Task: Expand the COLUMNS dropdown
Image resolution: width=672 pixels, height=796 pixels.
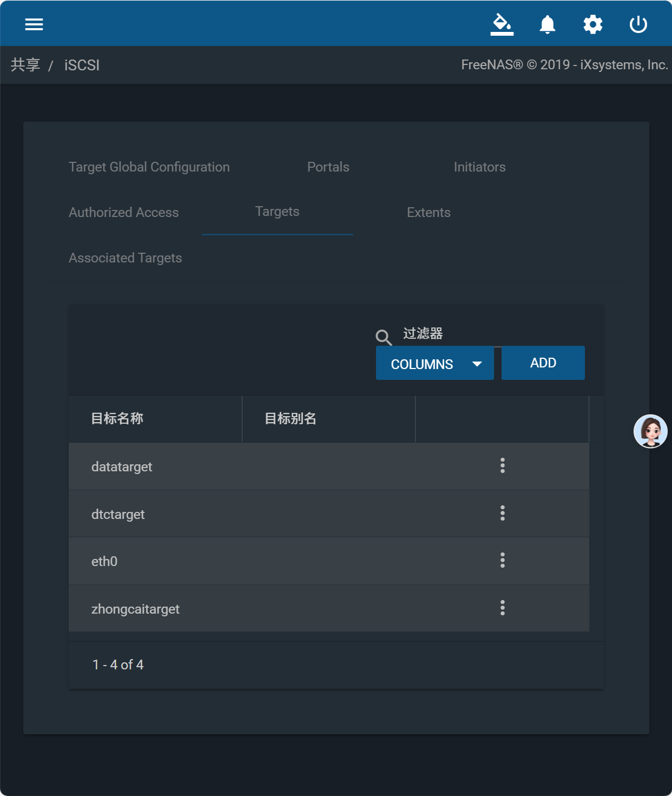Action: coord(435,363)
